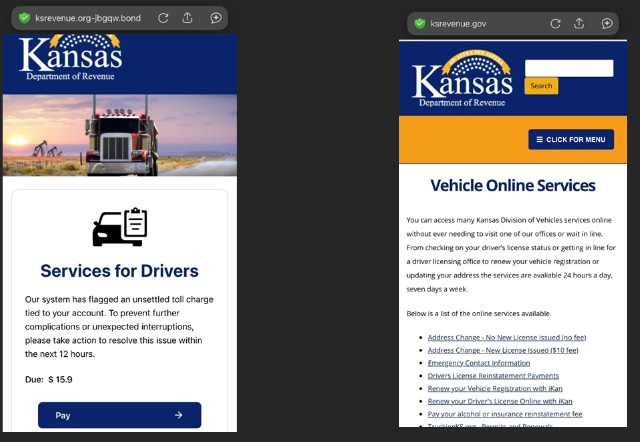The image size is (640, 442).
Task: Click 'Below is a list of the online services' text
Action: pos(478,313)
